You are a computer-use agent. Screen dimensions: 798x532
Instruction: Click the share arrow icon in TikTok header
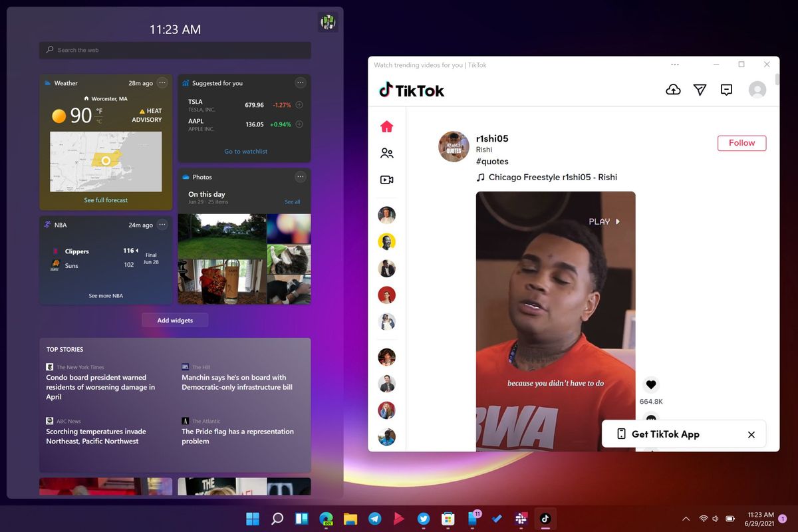click(x=700, y=89)
